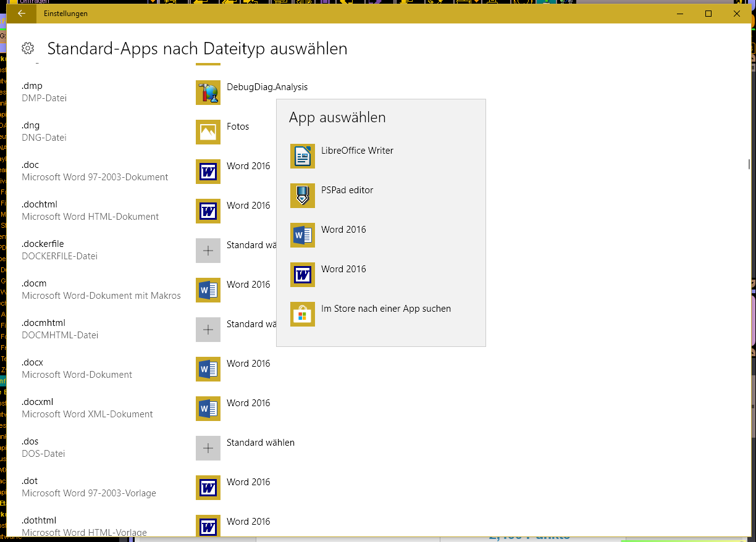Click Word 2016 label for .docm
The width and height of the screenshot is (756, 542).
click(248, 285)
